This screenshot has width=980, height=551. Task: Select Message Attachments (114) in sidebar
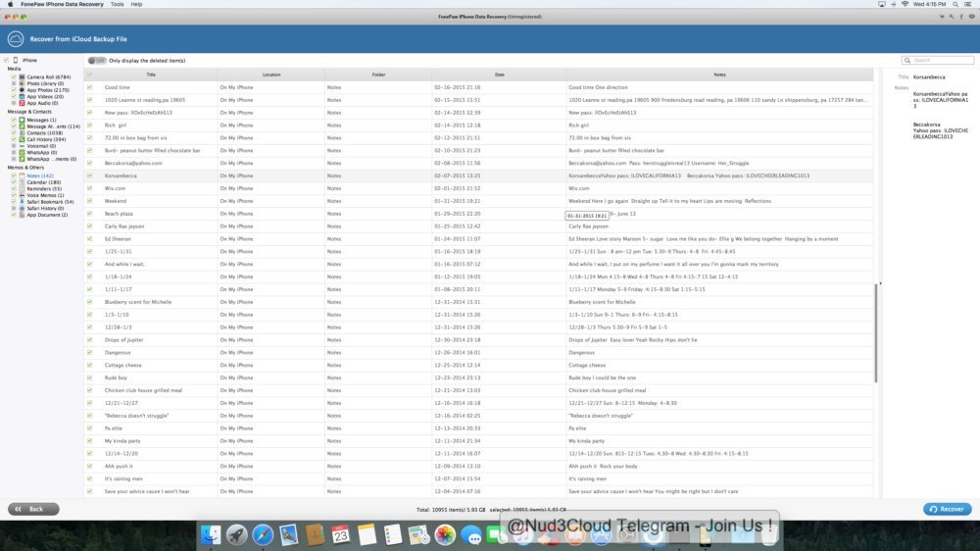pos(53,126)
